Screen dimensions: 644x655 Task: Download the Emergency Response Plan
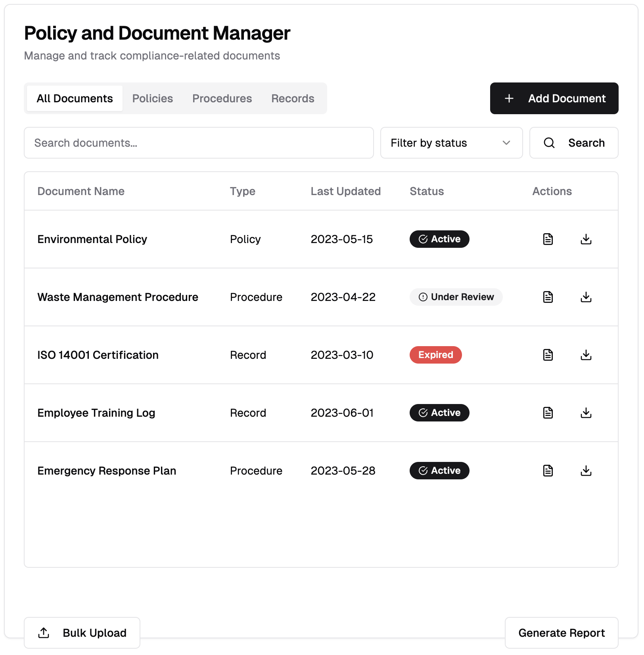tap(586, 471)
